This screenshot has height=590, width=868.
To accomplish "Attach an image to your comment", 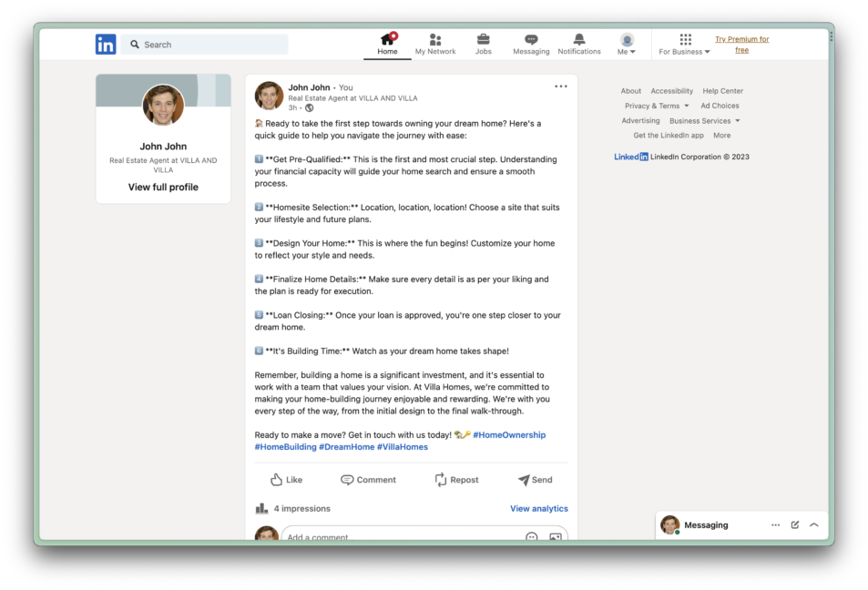I will [557, 538].
